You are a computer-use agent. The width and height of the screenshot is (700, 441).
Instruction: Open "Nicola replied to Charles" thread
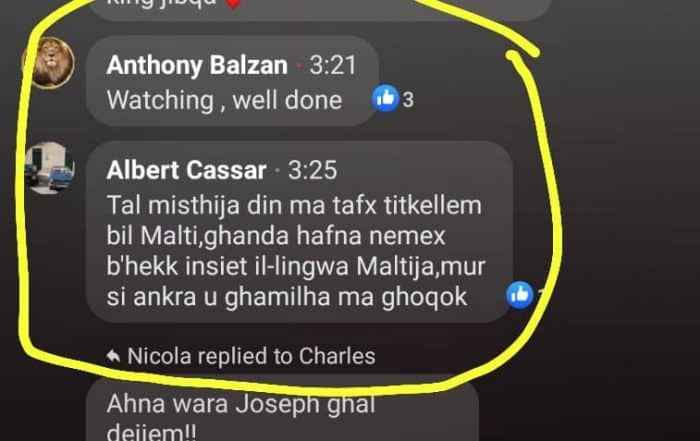tap(241, 356)
